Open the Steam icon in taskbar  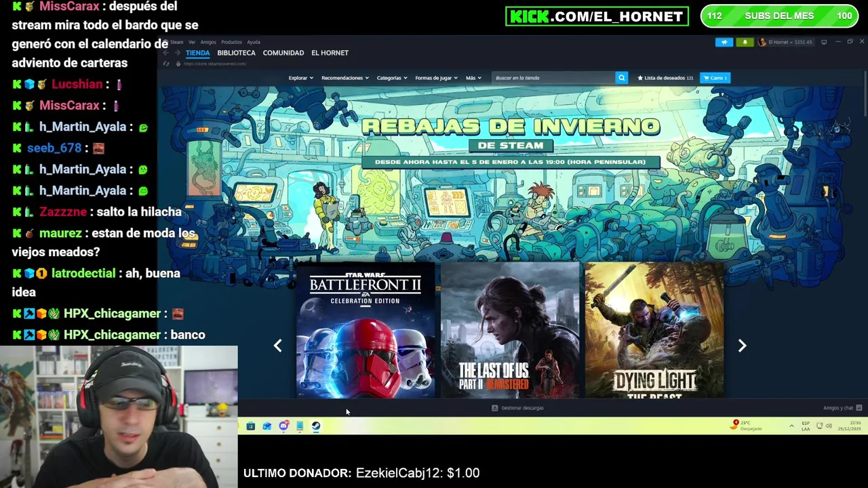pyautogui.click(x=316, y=426)
